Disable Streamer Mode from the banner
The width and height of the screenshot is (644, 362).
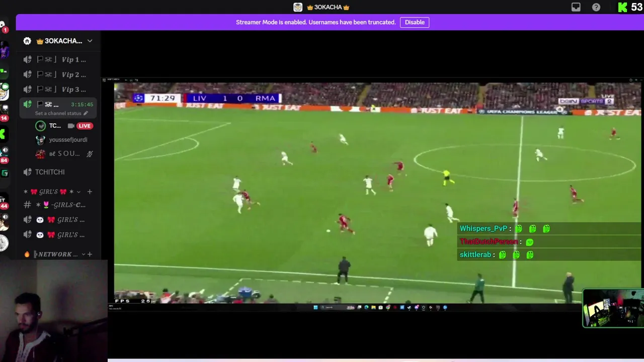pyautogui.click(x=415, y=22)
